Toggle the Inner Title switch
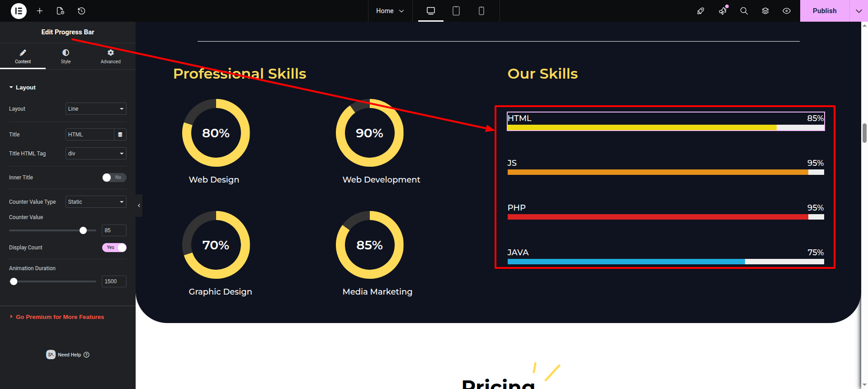868x389 pixels. point(114,178)
